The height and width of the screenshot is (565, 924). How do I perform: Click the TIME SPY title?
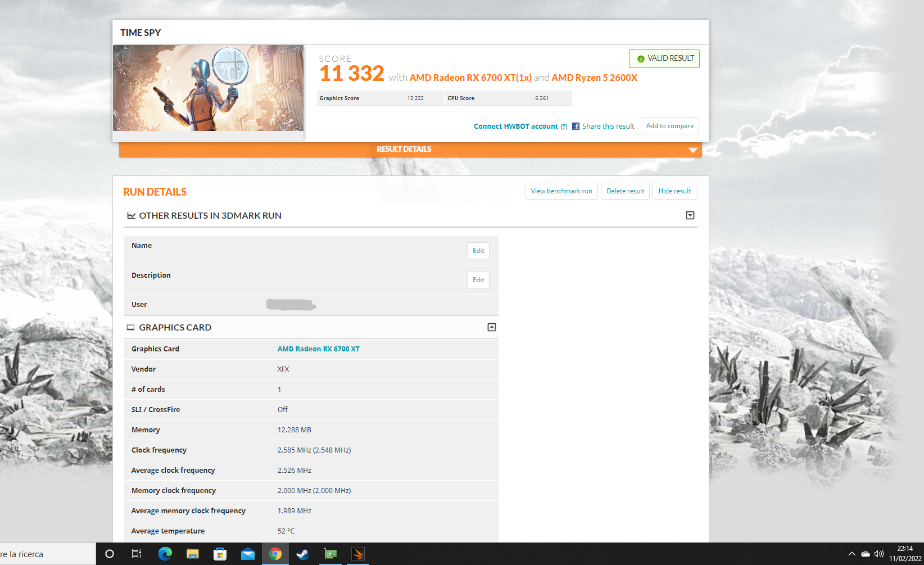pyautogui.click(x=141, y=33)
